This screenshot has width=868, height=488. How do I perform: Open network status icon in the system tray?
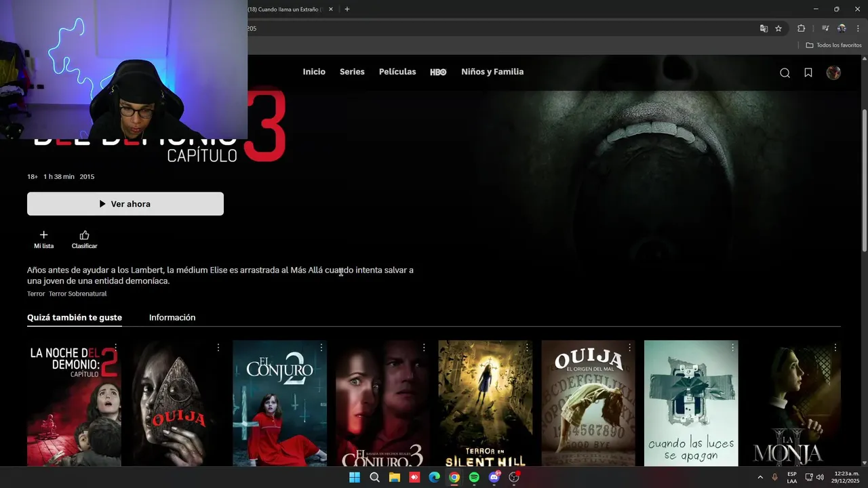(x=809, y=477)
